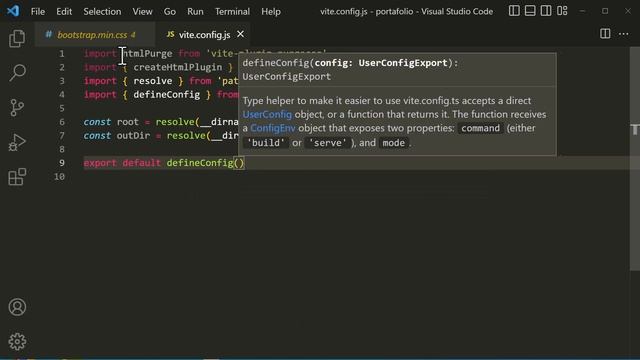Click line number 5 in gutter
This screenshot has height=360, width=640.
[x=62, y=108]
